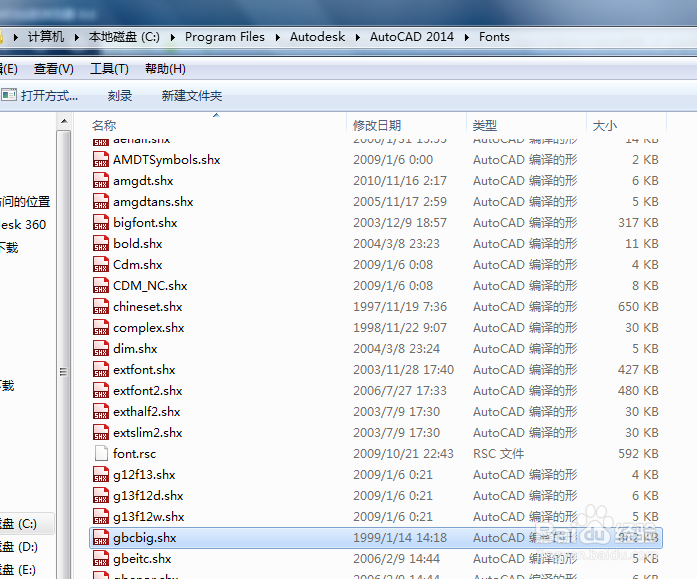
Task: Select the file name AMDTSymbols.shx
Action: (x=167, y=160)
